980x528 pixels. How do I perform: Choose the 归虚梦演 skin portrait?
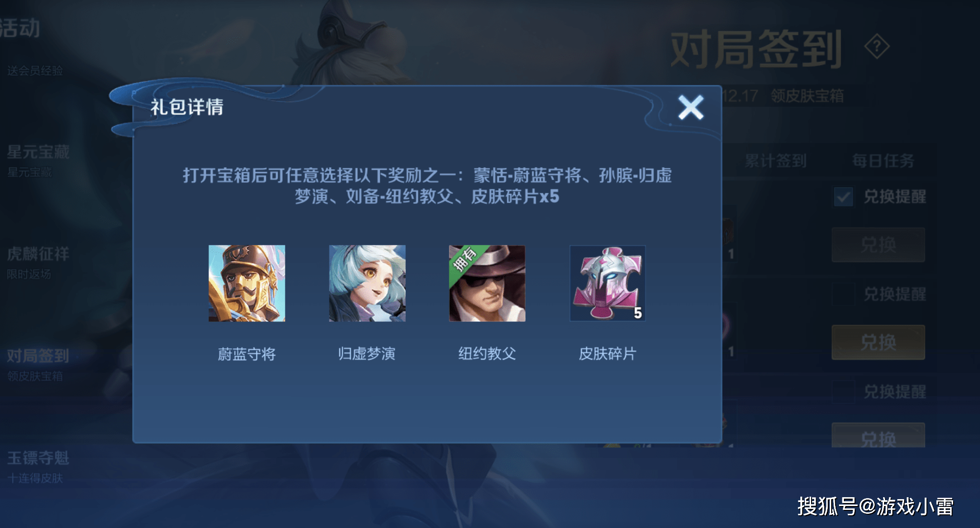click(367, 283)
